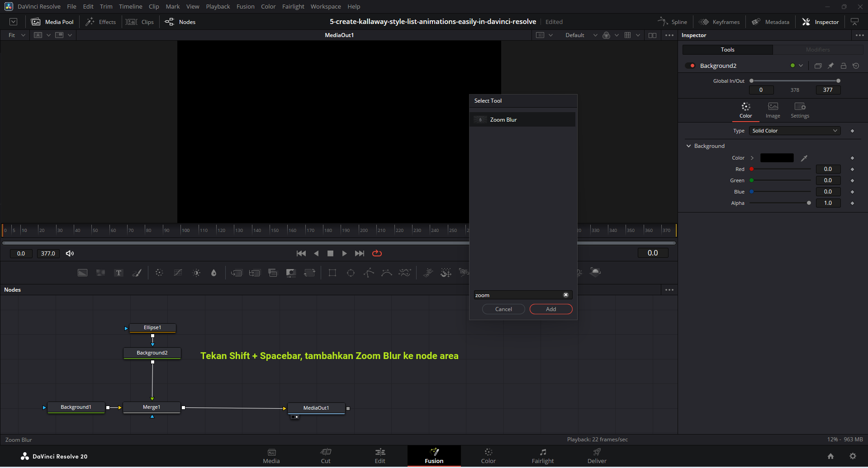Click the Blur droplet tool icon

point(214,273)
